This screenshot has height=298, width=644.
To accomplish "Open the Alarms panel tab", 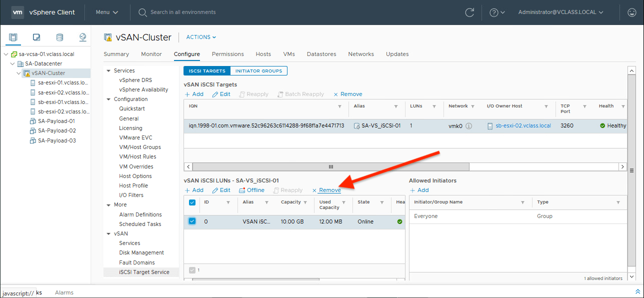I will pyautogui.click(x=64, y=292).
